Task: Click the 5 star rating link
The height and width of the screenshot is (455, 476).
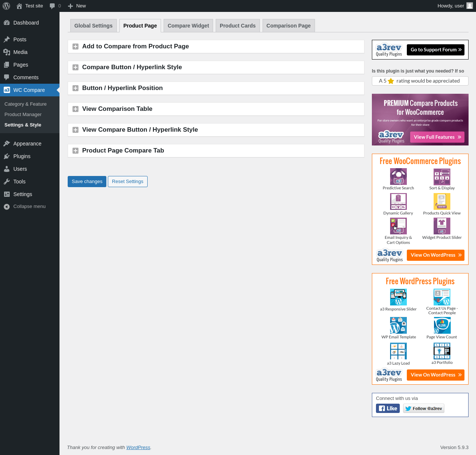Action: pos(420,81)
